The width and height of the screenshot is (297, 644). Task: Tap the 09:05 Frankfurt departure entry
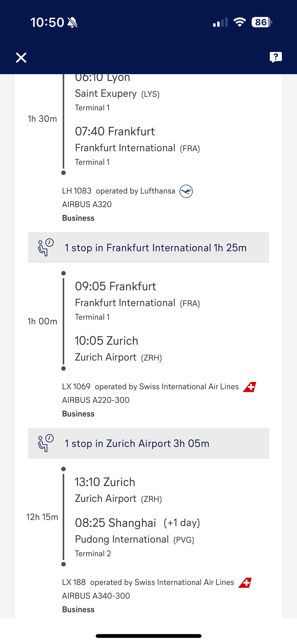coord(116,286)
